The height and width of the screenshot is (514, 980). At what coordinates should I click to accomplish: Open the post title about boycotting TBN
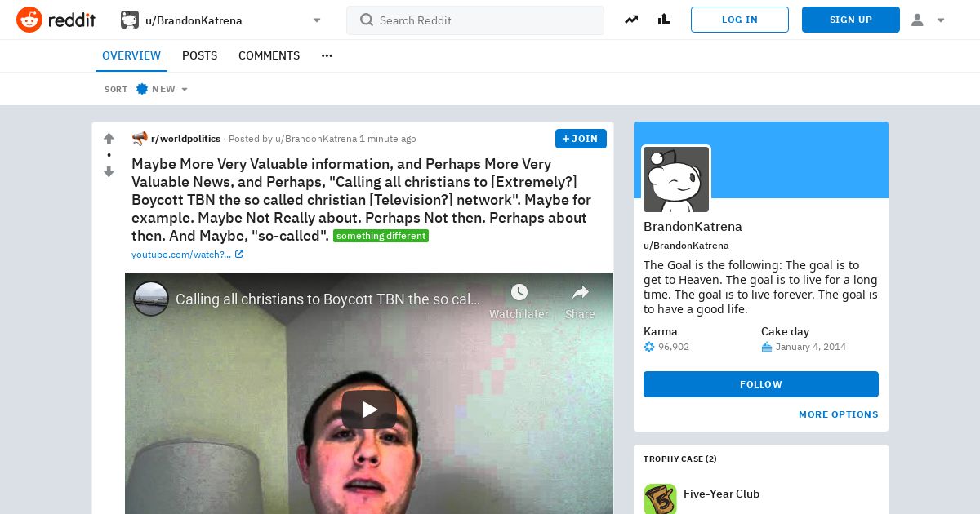pyautogui.click(x=361, y=199)
